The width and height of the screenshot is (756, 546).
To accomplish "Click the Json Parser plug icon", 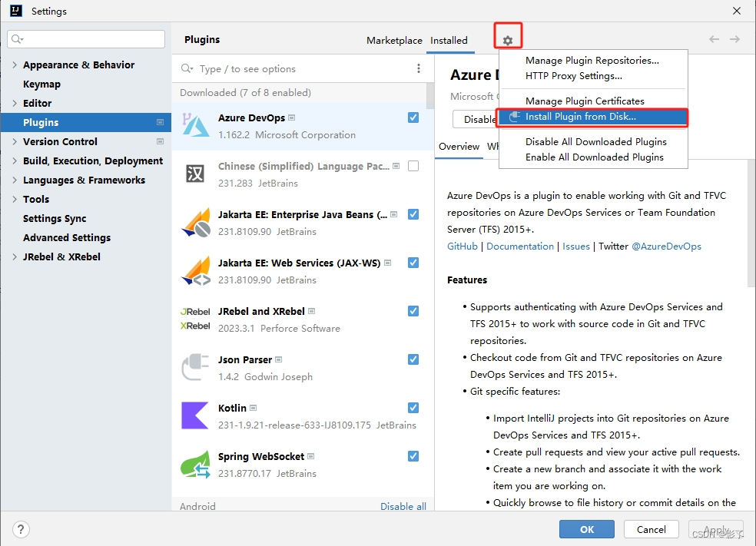I will click(195, 367).
